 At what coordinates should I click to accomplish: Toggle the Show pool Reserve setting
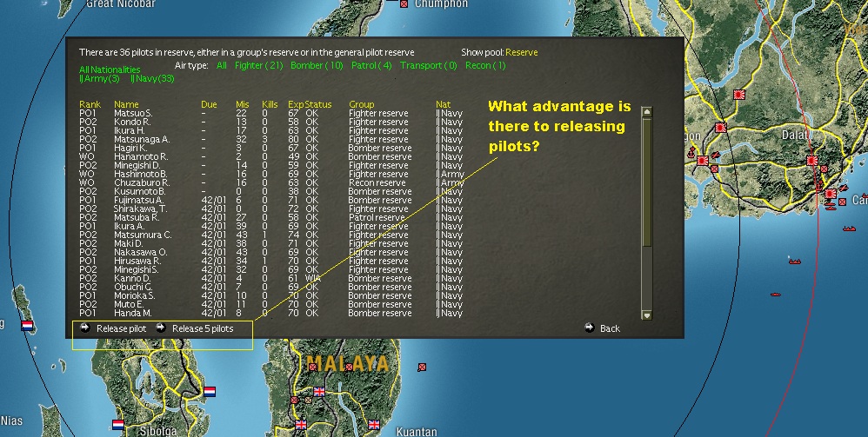pos(522,52)
